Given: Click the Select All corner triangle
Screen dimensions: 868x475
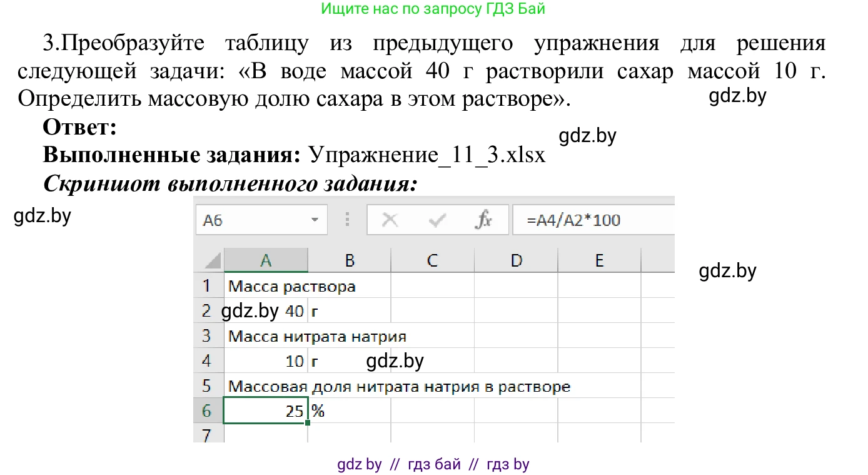Looking at the screenshot, I should point(213,260).
